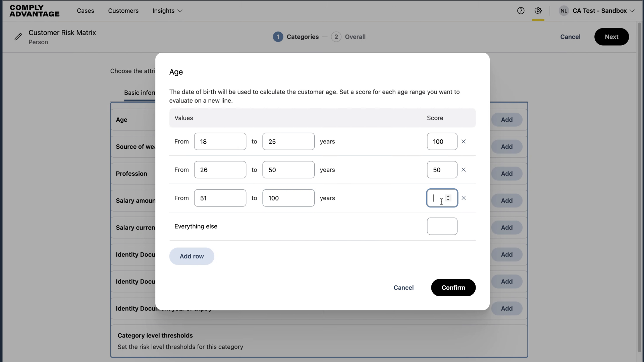Cancel the Age dialog
This screenshot has width=644, height=362.
pos(404,288)
